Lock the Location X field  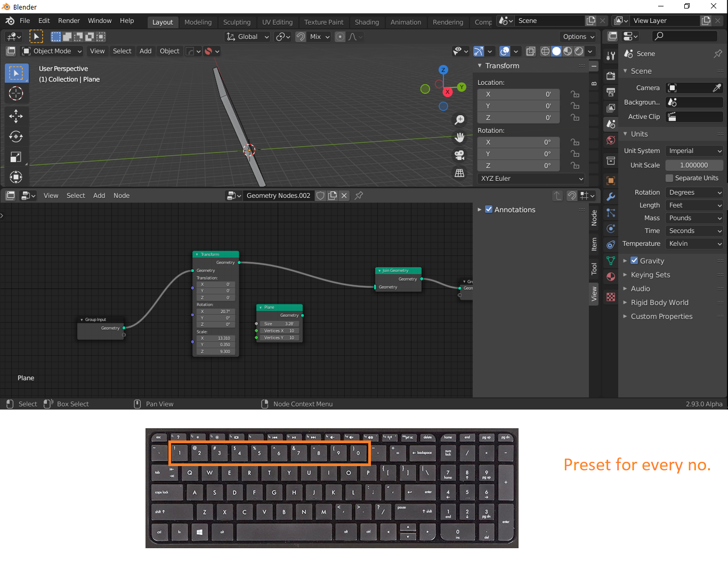coord(575,94)
